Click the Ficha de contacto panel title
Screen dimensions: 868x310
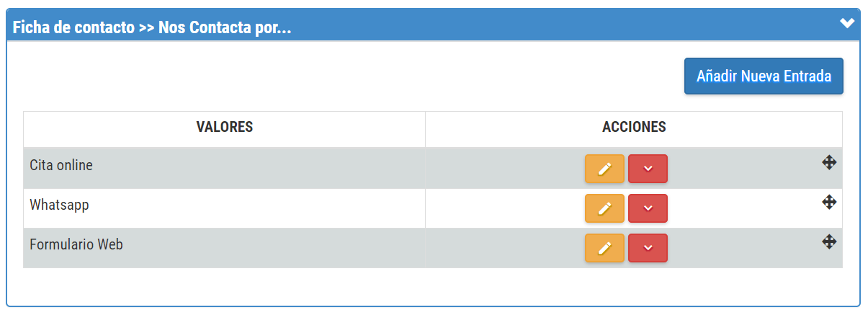(152, 28)
